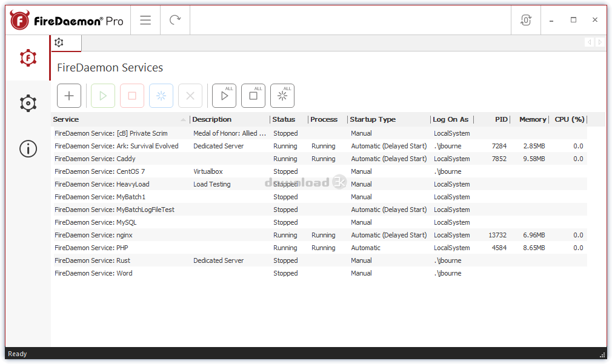Stop all services with stop ALL button
Screen dimensions: 612x364
253,96
